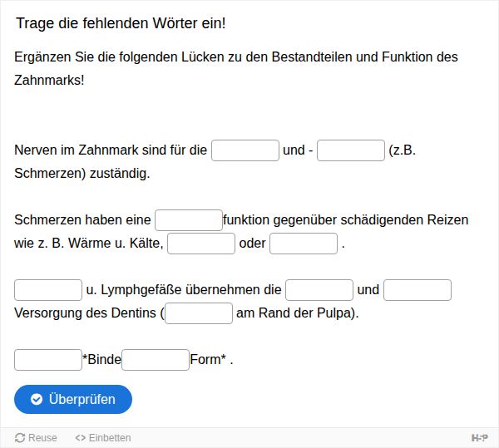Click the Reuse circular arrows icon

pyautogui.click(x=20, y=438)
